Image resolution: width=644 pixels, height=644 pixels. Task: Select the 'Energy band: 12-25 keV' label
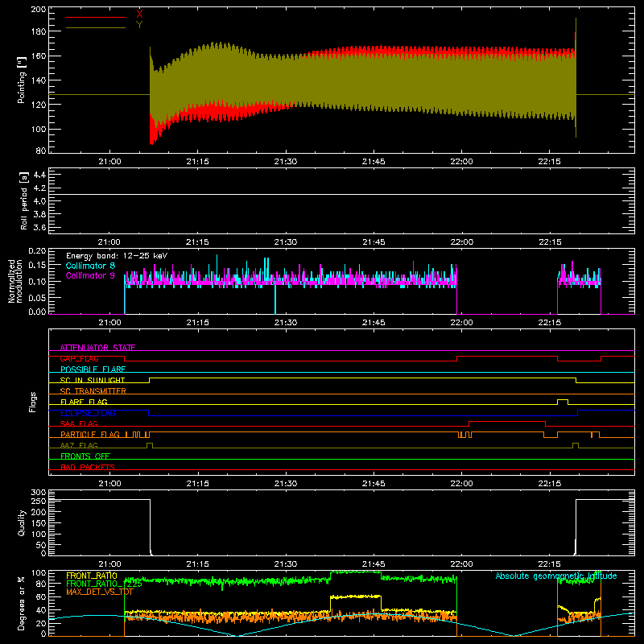[x=117, y=256]
